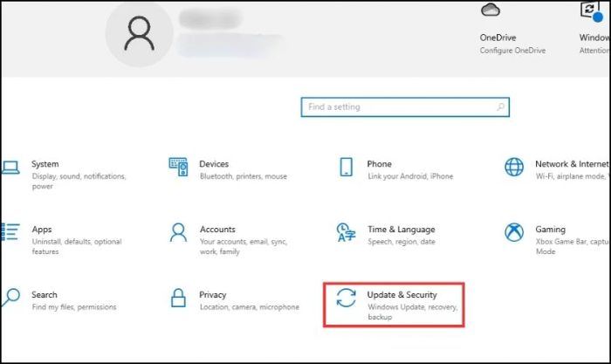Viewport: 611px width, 364px height.
Task: Select the Apps list icon
Action: (10, 232)
